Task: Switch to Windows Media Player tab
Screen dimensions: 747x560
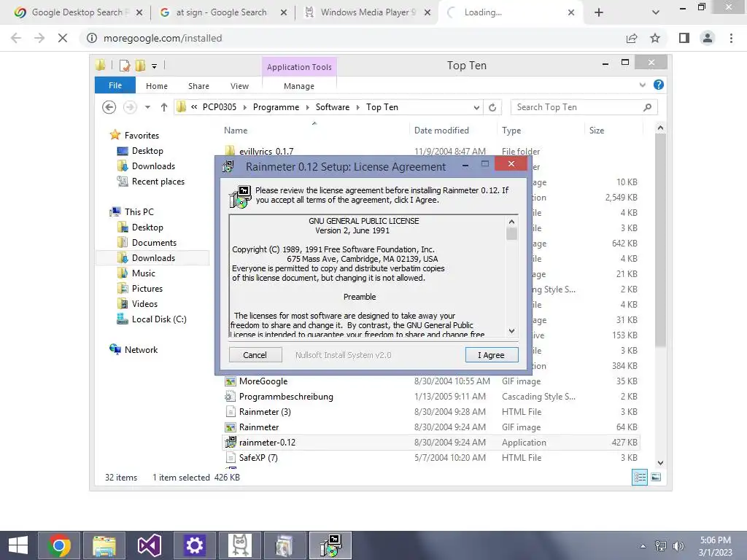Action: (x=366, y=12)
